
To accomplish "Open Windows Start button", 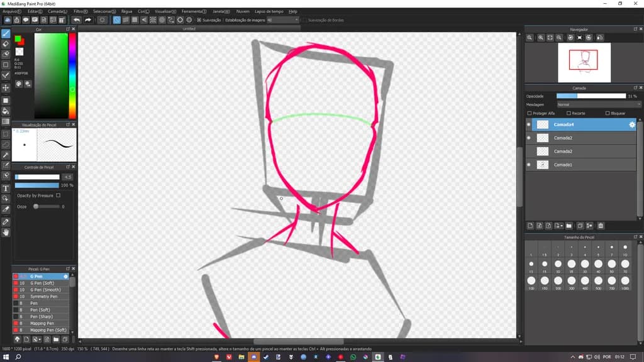I will (6, 357).
